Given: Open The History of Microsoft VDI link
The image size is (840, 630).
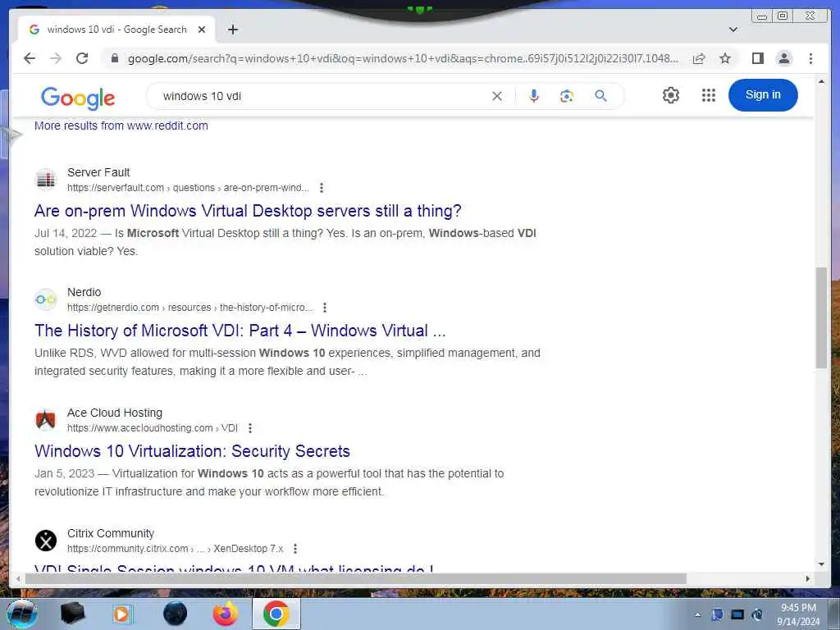Looking at the screenshot, I should click(x=240, y=331).
